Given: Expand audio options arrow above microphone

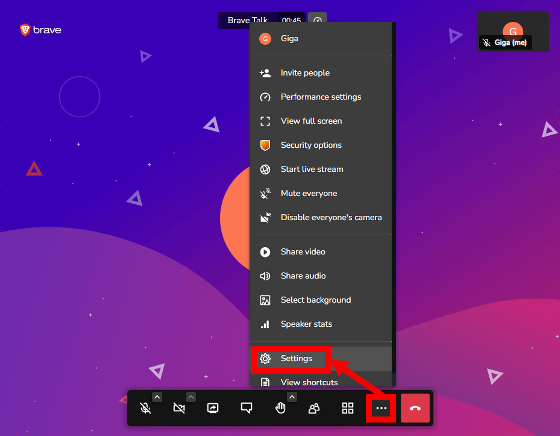Looking at the screenshot, I should 157,397.
